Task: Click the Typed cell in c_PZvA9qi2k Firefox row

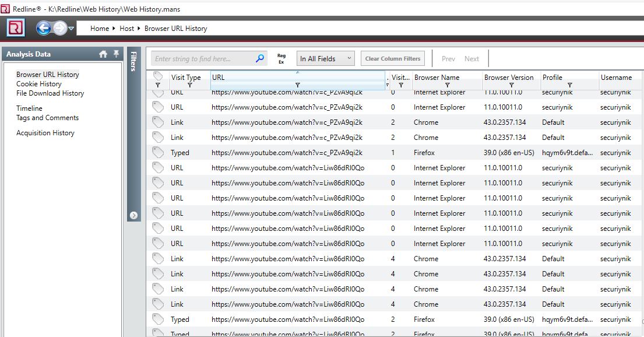Action: click(x=180, y=153)
